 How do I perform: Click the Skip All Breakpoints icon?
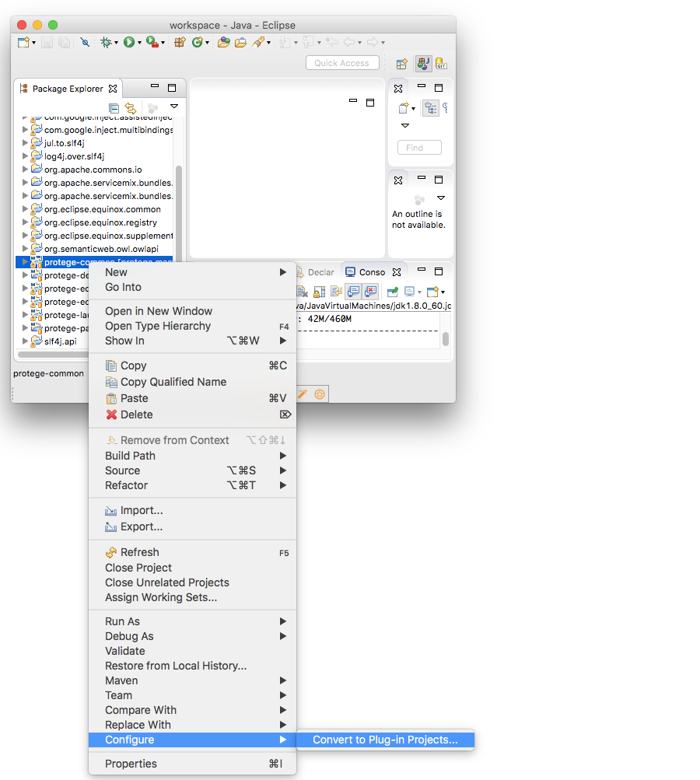(85, 42)
